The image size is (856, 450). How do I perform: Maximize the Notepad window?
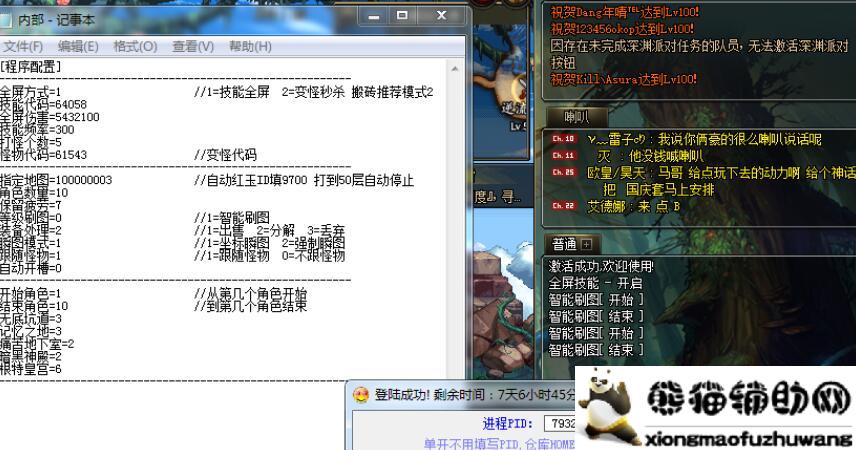[x=403, y=16]
